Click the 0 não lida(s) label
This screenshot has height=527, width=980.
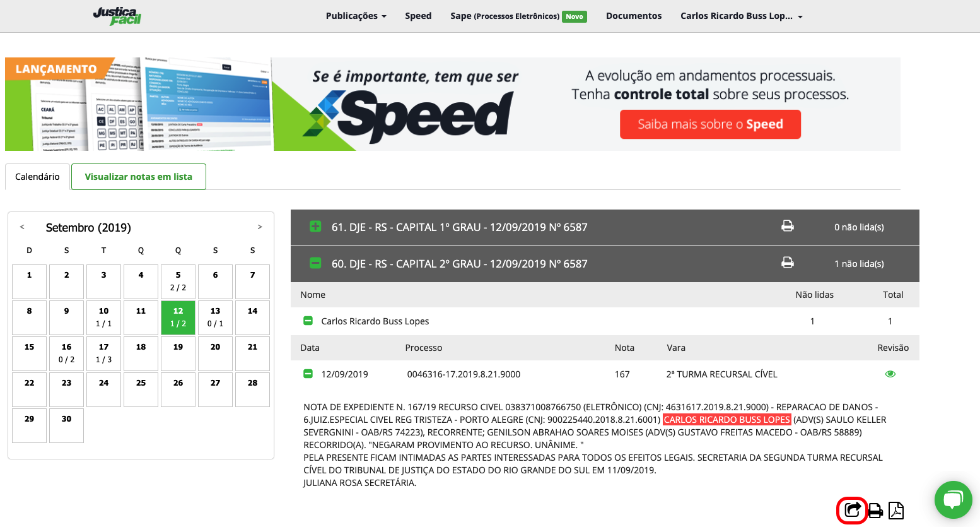[859, 227]
